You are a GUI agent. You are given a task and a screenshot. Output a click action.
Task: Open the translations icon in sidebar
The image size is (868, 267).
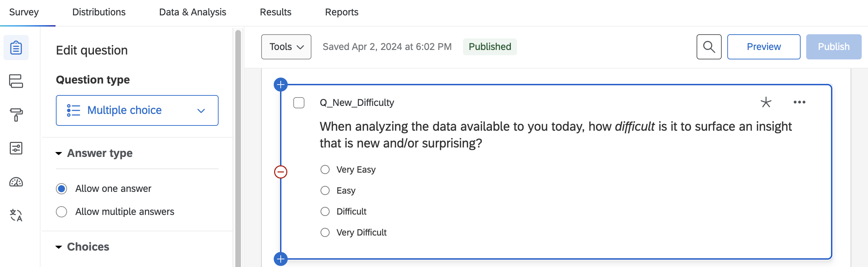(16, 215)
